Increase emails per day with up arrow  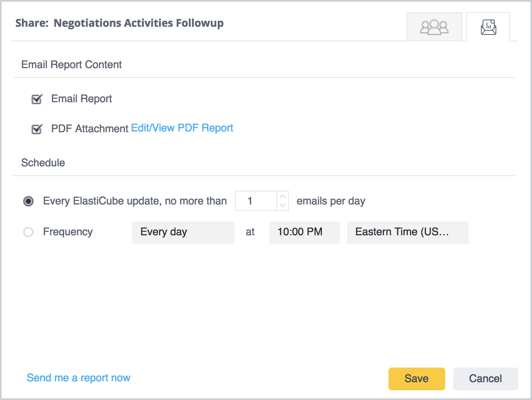[x=283, y=196]
